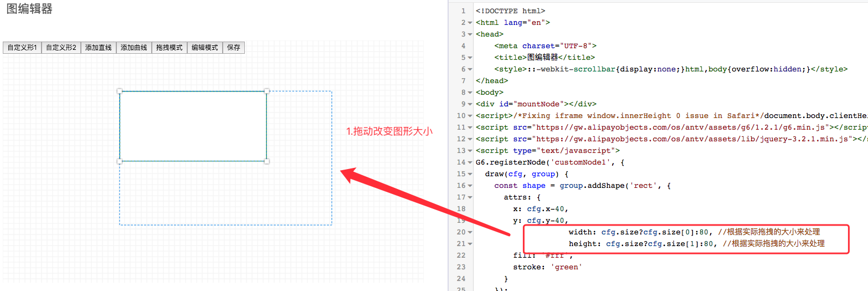Viewport: 868px width, 291px height.
Task: Click line number 7 in gutter
Action: click(x=463, y=81)
